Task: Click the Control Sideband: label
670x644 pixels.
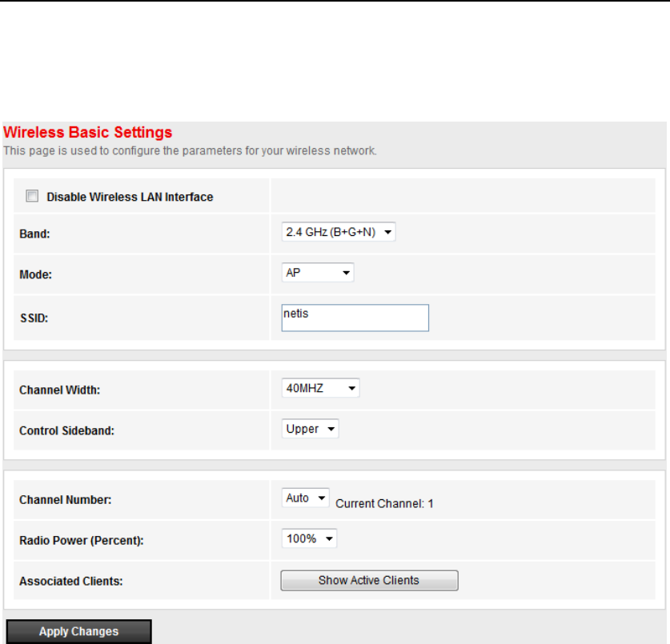Action: [67, 431]
